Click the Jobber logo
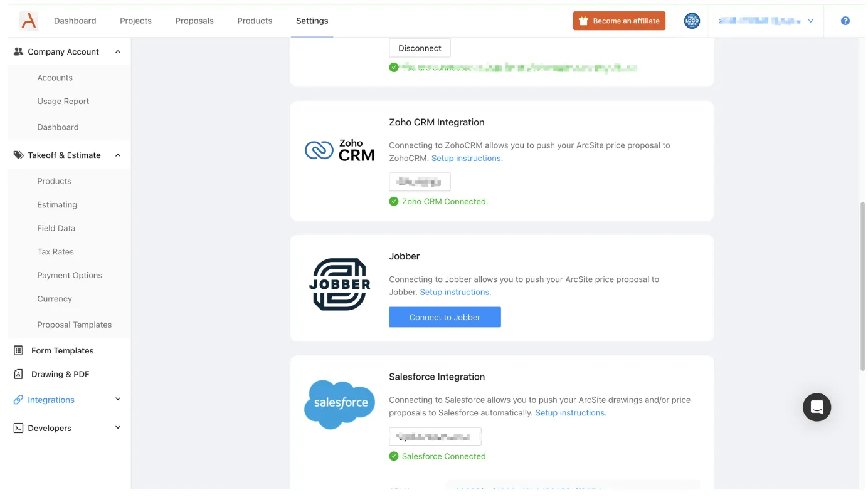 339,284
